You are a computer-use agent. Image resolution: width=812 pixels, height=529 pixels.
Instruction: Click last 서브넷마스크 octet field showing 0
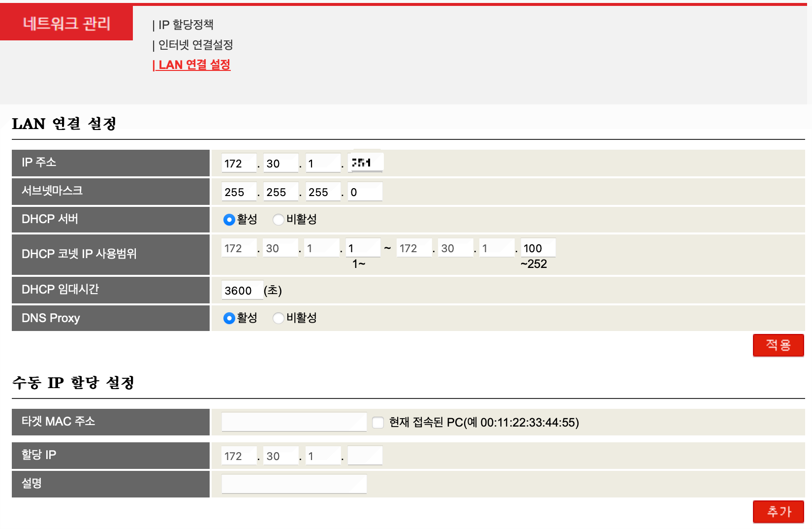pyautogui.click(x=365, y=192)
